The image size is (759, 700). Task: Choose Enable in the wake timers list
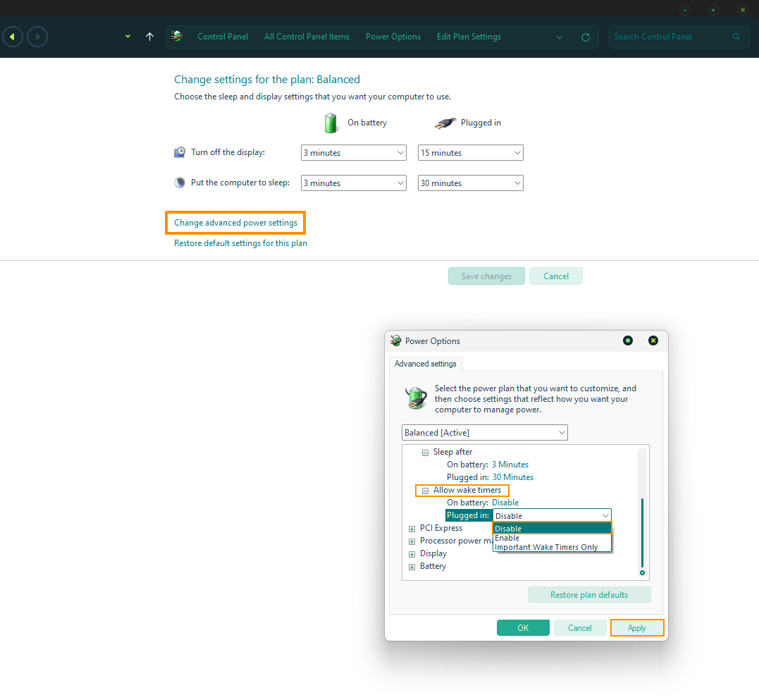552,538
